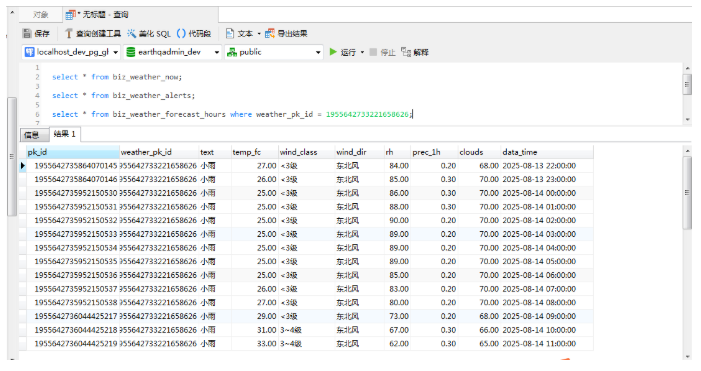Screen dimensions: 701x371
Task: Click the SQL editor scroll down arrow
Action: [x=687, y=119]
